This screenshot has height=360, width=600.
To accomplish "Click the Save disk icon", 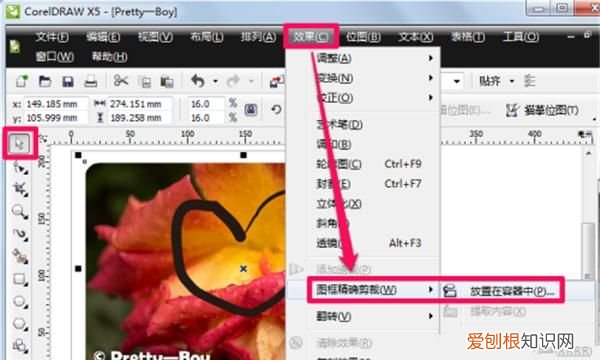I will (x=68, y=81).
